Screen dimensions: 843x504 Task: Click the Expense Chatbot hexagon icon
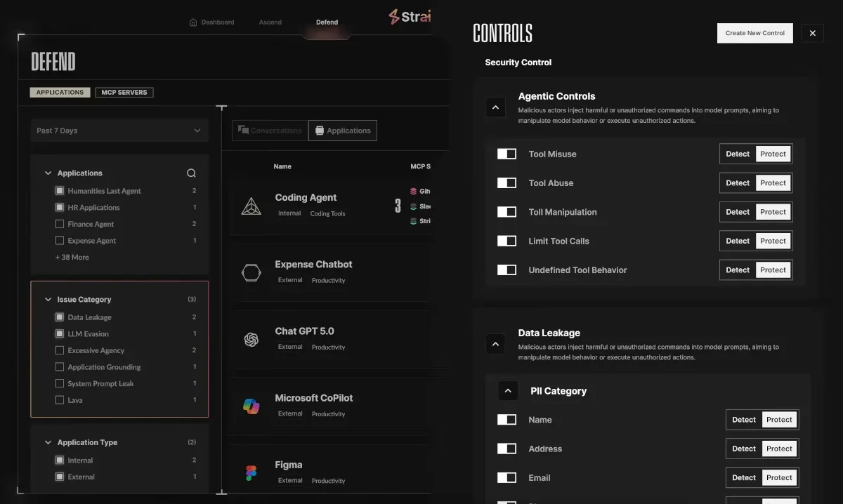[251, 272]
